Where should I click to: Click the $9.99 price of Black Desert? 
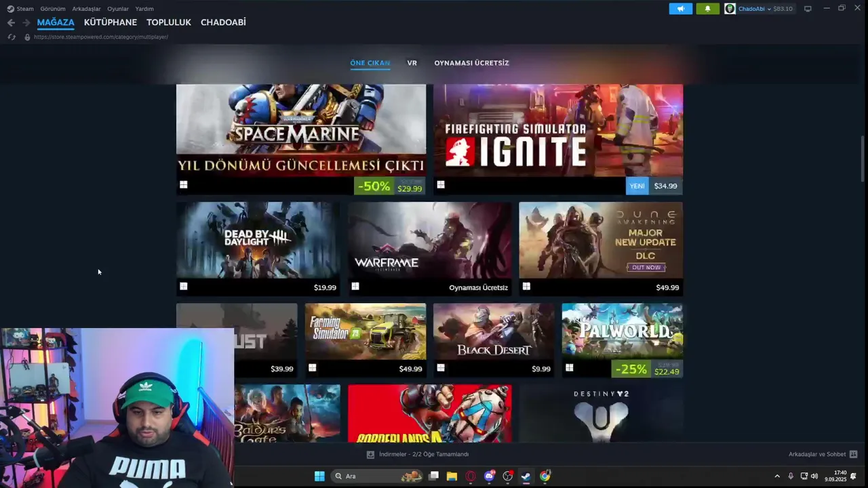point(541,369)
